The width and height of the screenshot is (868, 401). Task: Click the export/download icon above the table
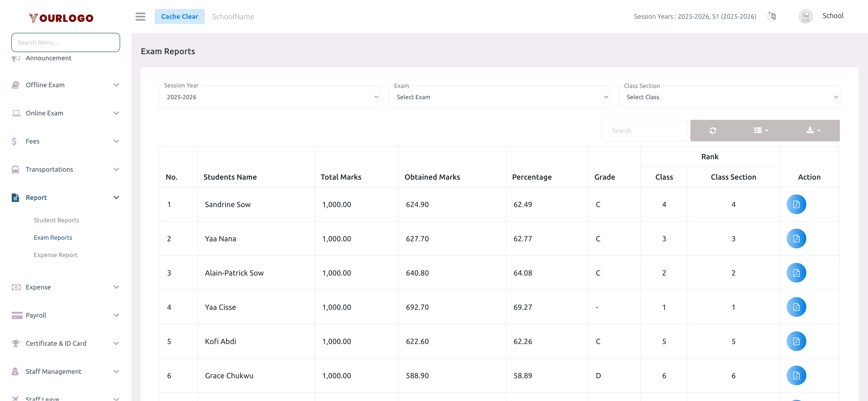pyautogui.click(x=813, y=130)
